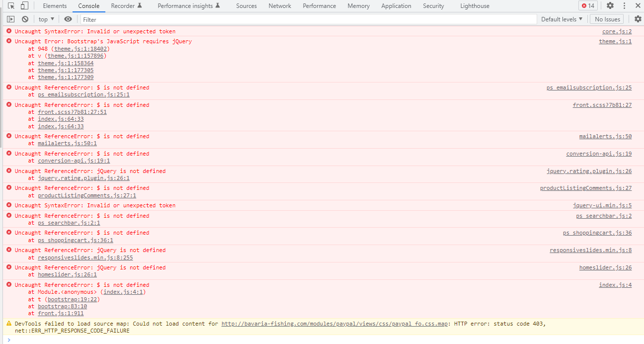
Task: Follow the theme.js:1:158364 stack link
Action: coord(66,63)
